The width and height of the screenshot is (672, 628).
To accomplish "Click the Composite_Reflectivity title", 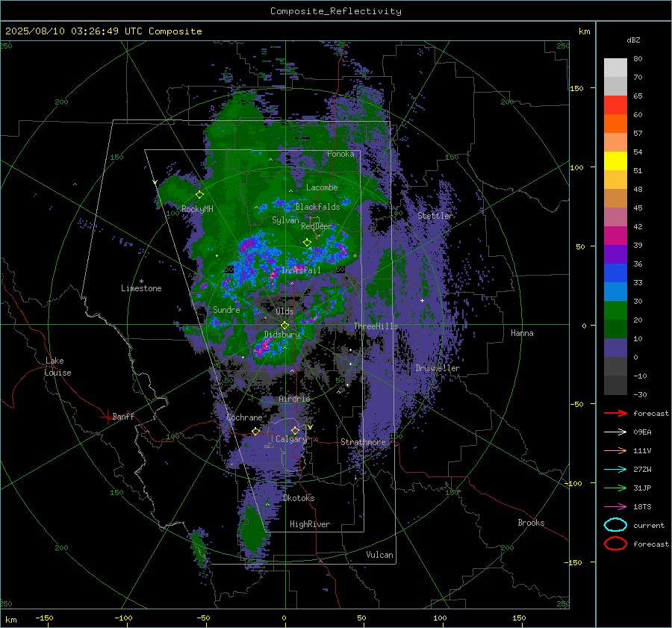I will [336, 11].
